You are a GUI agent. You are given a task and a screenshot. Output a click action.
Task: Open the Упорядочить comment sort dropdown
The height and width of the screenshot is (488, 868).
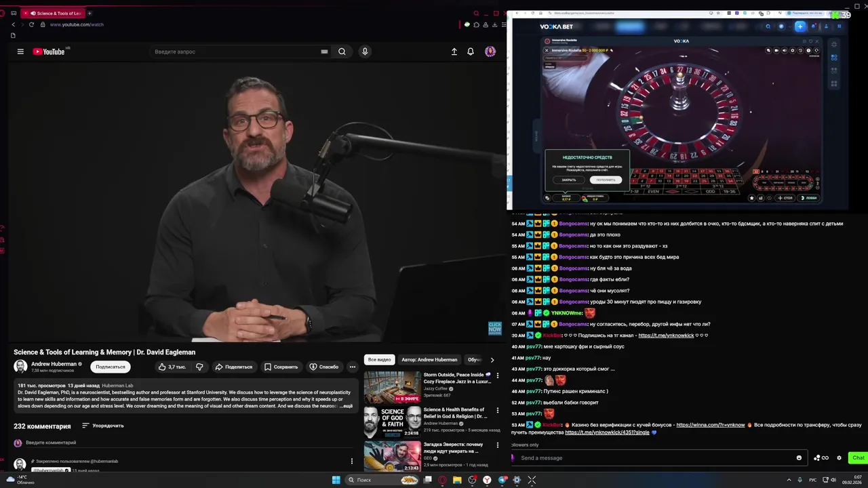103,426
